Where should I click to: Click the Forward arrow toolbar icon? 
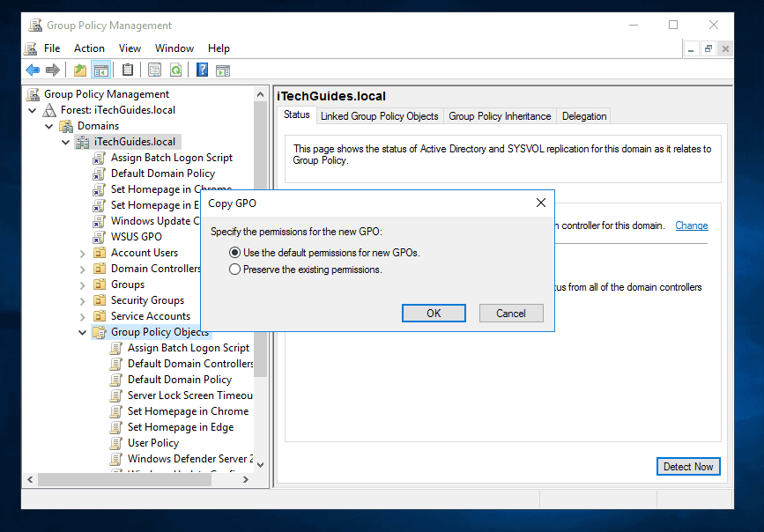pyautogui.click(x=53, y=70)
